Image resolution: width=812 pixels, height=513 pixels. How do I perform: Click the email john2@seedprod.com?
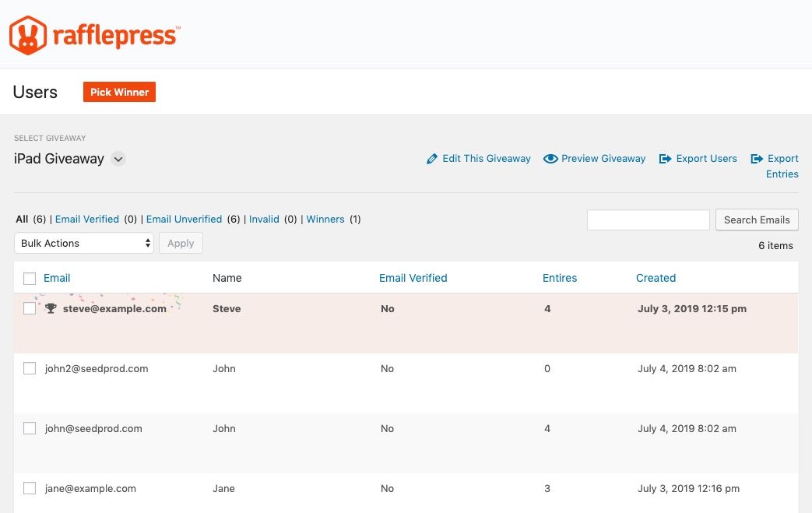(x=97, y=368)
